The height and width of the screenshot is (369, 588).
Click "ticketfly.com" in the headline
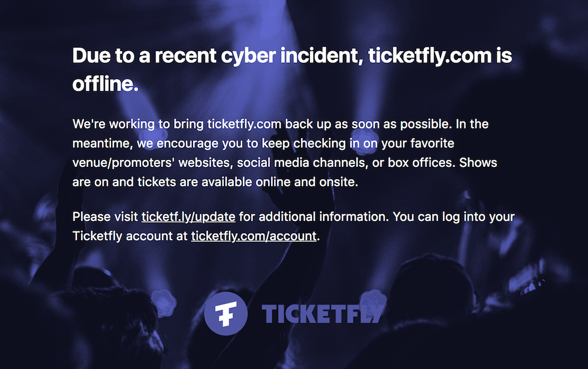[x=430, y=56]
